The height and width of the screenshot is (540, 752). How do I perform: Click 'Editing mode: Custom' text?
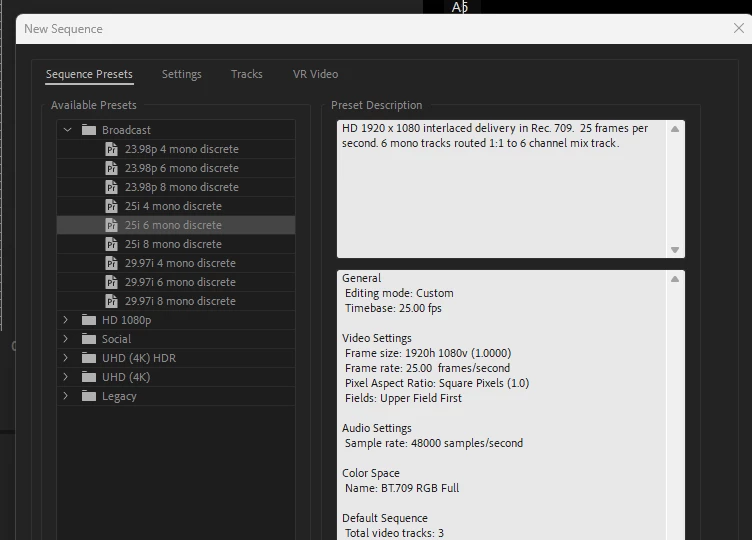pyautogui.click(x=399, y=293)
